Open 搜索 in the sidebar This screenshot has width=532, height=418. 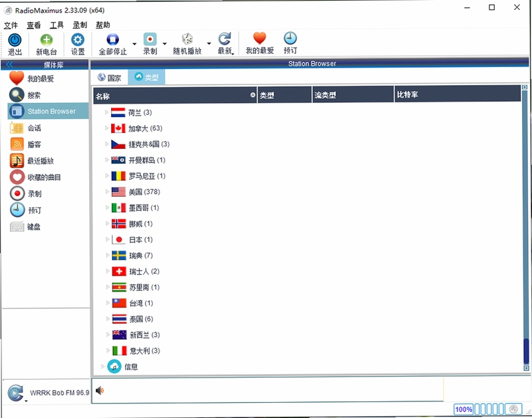pos(34,95)
